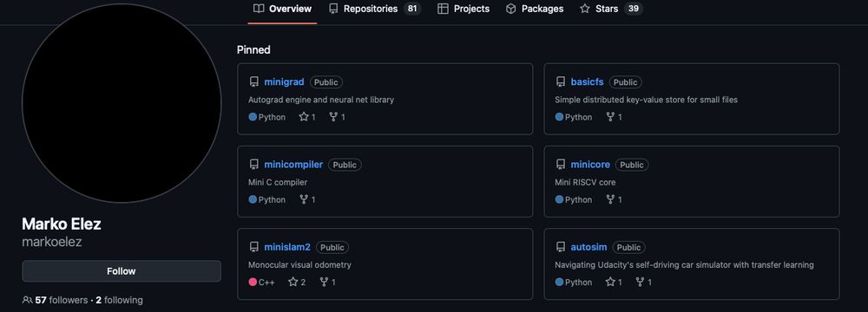Click the minigrad star count icon

(304, 117)
